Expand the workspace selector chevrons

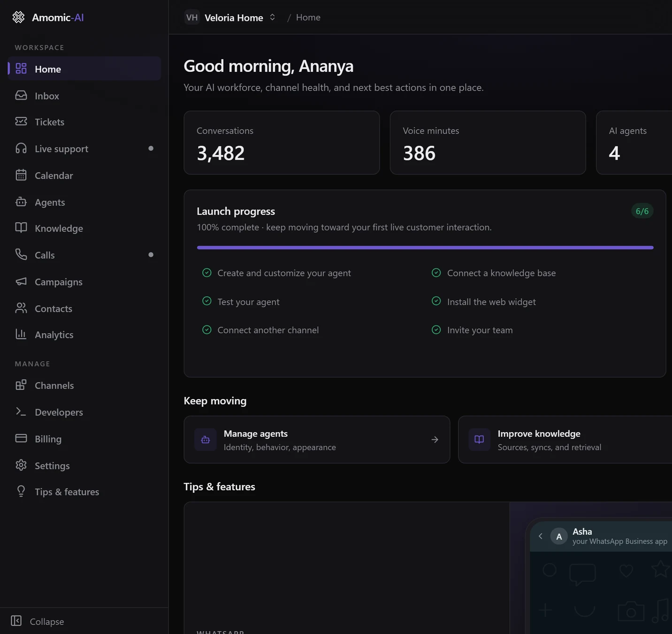(272, 17)
